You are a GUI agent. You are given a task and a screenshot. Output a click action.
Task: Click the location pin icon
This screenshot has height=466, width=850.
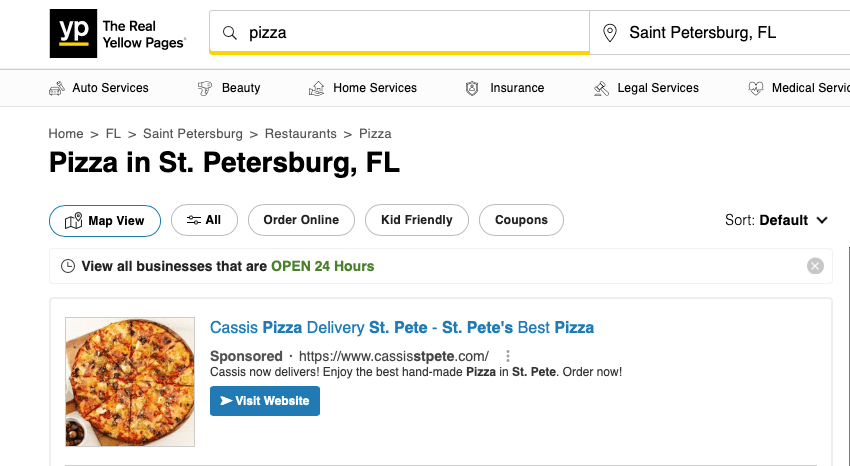[x=610, y=33]
